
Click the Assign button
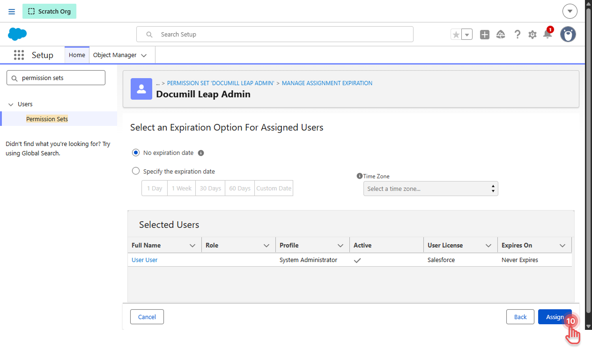(x=555, y=317)
